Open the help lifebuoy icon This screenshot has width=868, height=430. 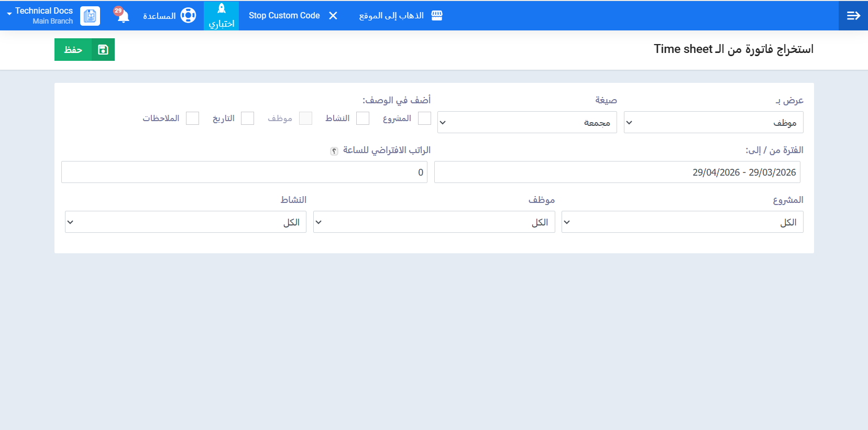coord(188,16)
